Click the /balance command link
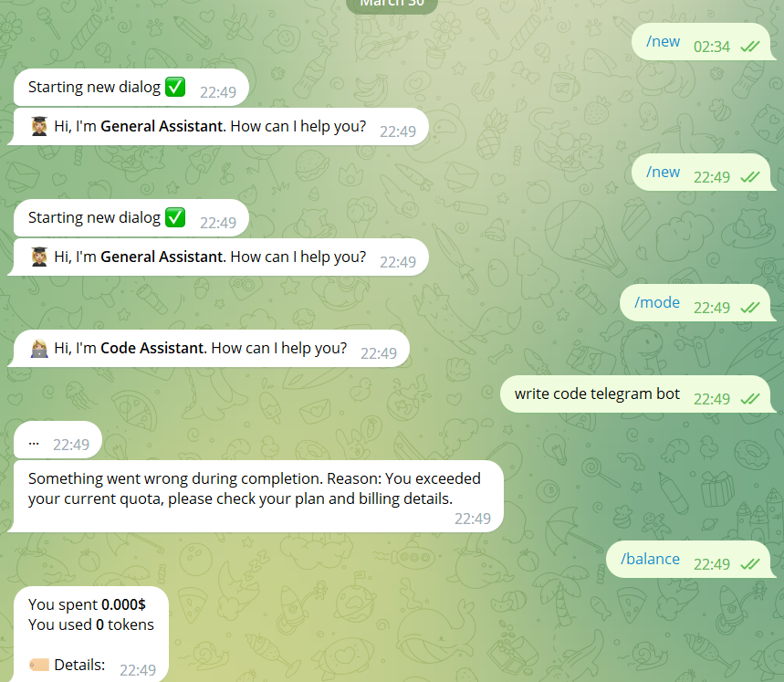The image size is (784, 682). (650, 559)
